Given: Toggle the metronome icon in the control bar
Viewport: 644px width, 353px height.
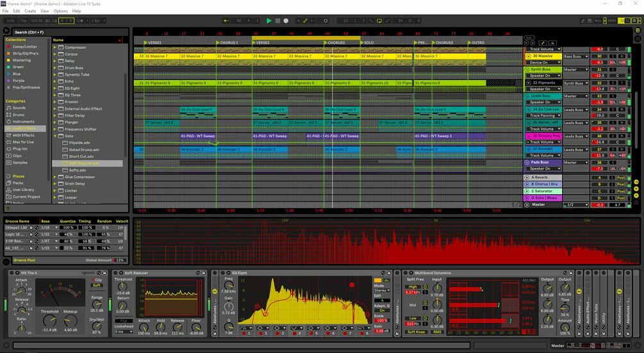Looking at the screenshot, I should (79, 21).
